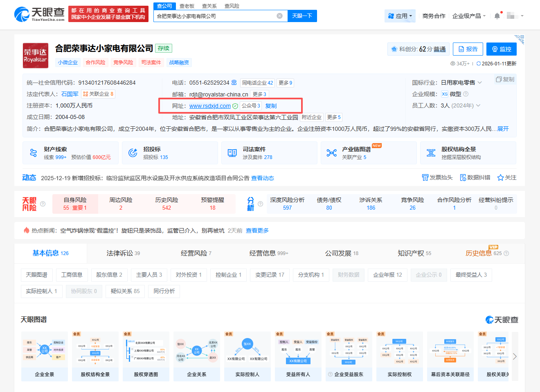Screen dimensions: 540x392
Task: Open the www.rsdxjd.com website link
Action: click(x=210, y=106)
